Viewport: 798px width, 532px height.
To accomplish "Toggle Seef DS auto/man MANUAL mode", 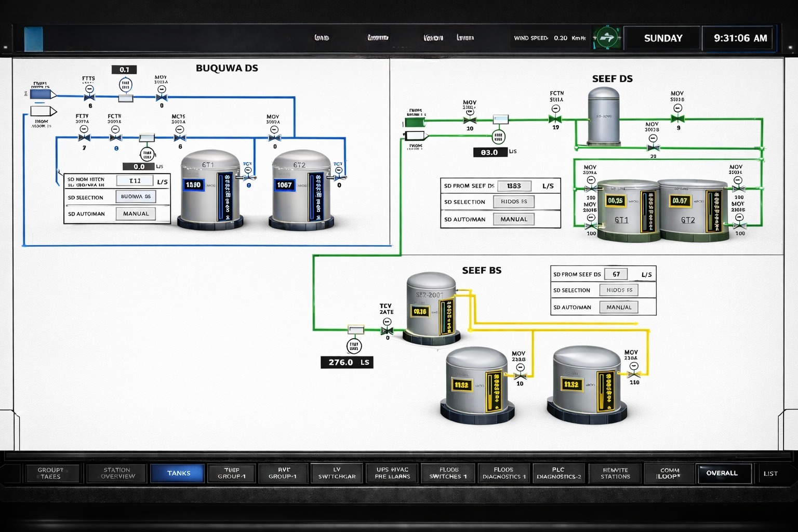I will pyautogui.click(x=513, y=219).
